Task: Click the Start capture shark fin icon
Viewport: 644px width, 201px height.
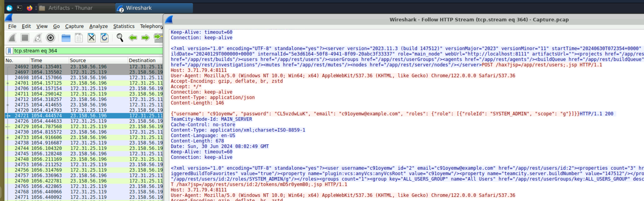Action: point(12,38)
